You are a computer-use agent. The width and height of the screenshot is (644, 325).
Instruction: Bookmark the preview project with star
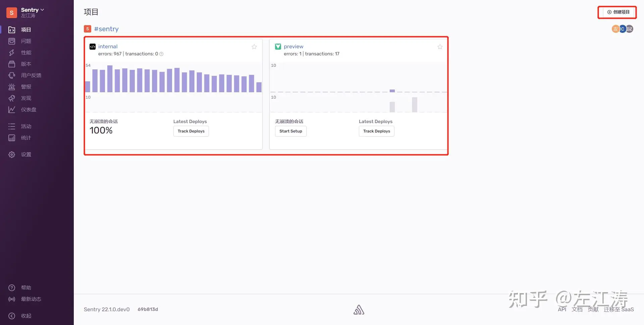[x=440, y=47]
